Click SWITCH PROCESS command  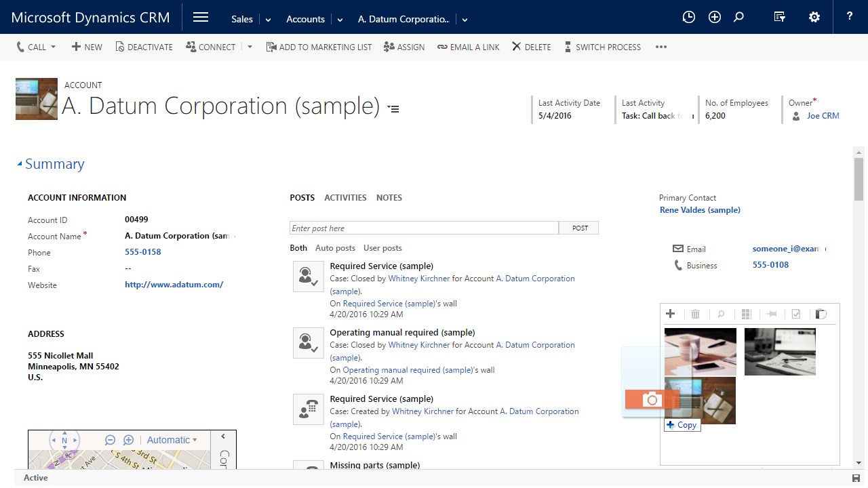[602, 47]
